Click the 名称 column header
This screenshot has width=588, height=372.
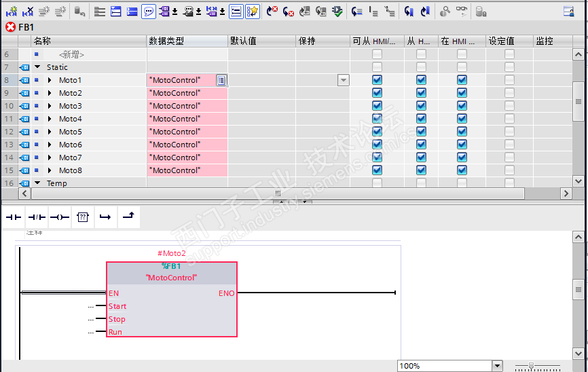[89, 41]
